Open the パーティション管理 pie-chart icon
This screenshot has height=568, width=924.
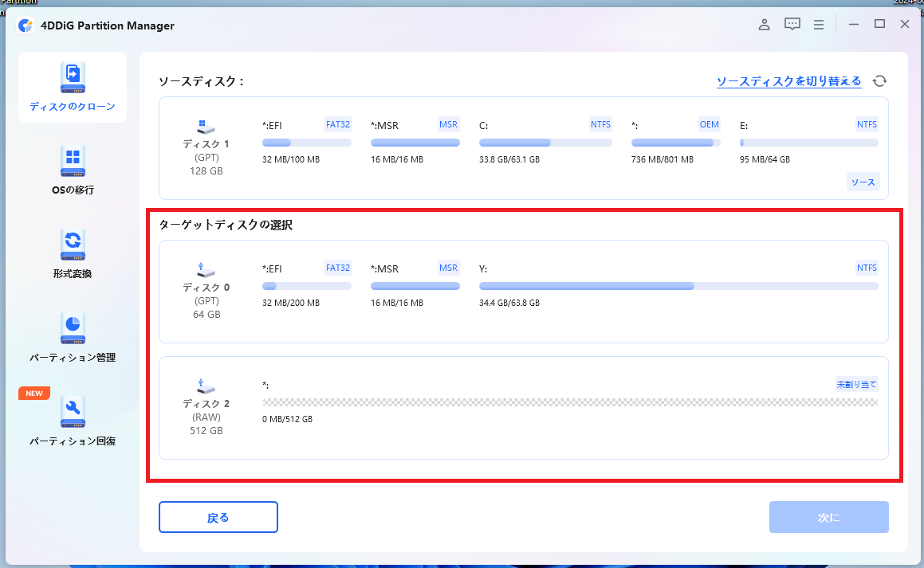(73, 328)
